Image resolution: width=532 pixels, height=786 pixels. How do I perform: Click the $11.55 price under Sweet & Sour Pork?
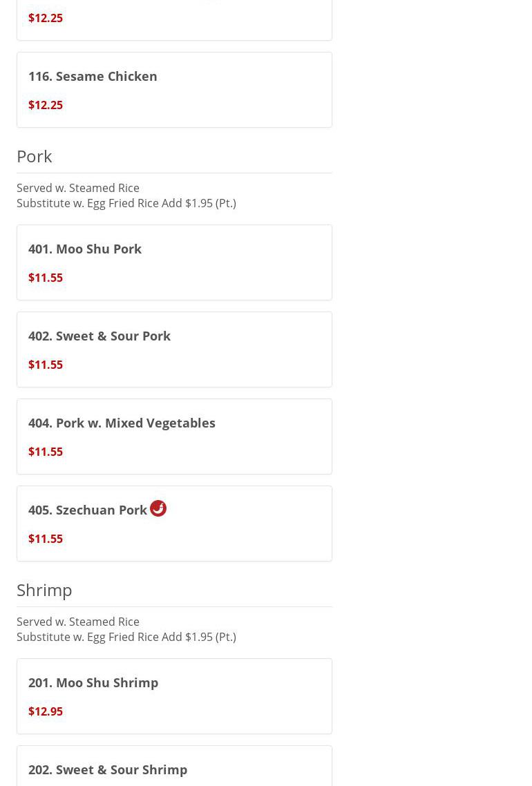pyautogui.click(x=46, y=365)
